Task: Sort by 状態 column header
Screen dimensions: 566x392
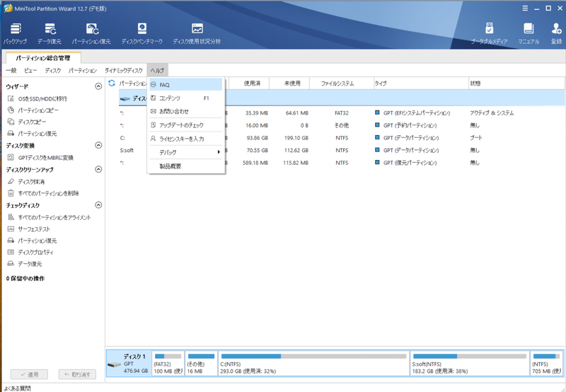Action: point(516,83)
